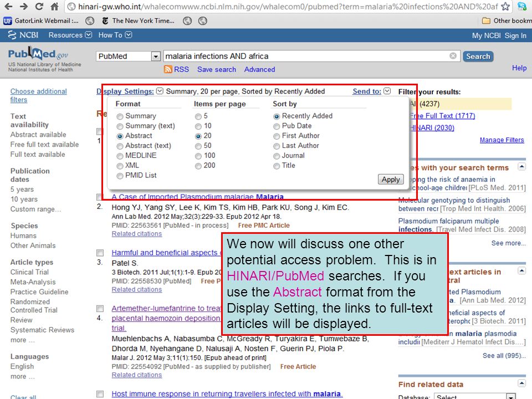Open Custom range date filter

pos(35,209)
